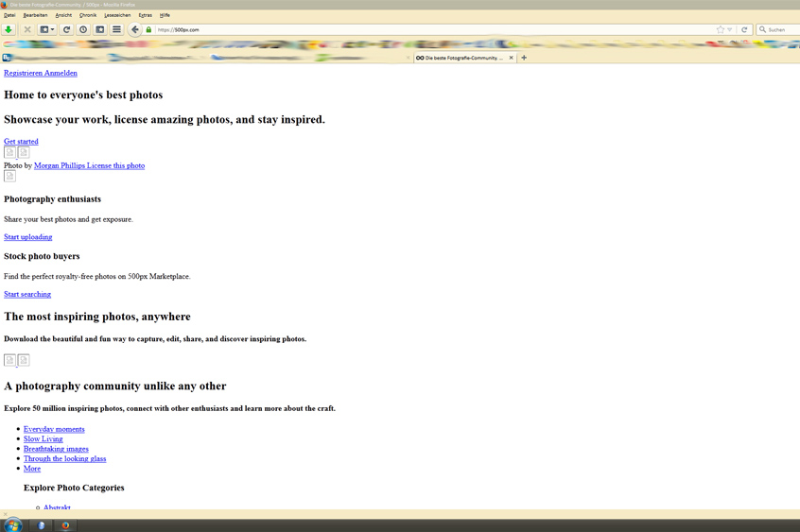The width and height of the screenshot is (800, 532).
Task: Click second broken image below Download text
Action: [24, 360]
